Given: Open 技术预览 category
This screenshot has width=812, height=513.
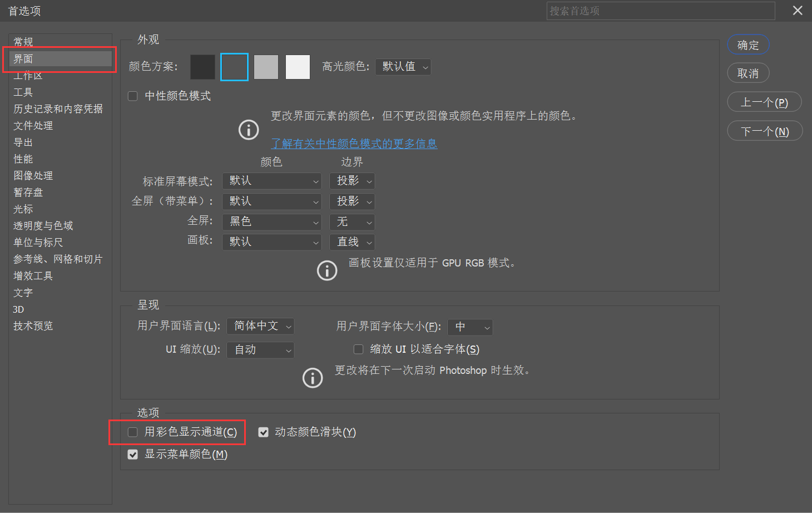Looking at the screenshot, I should pyautogui.click(x=61, y=326).
